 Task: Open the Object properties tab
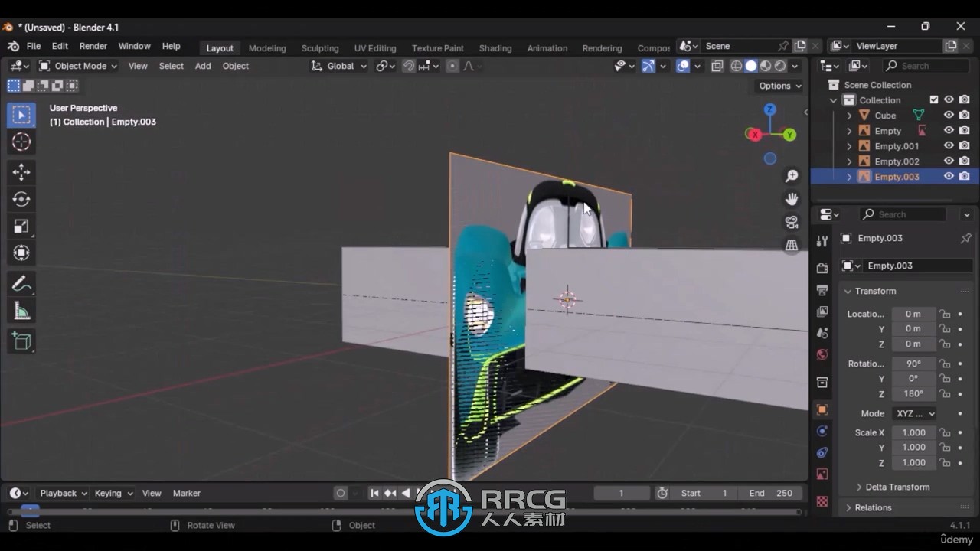(x=822, y=409)
